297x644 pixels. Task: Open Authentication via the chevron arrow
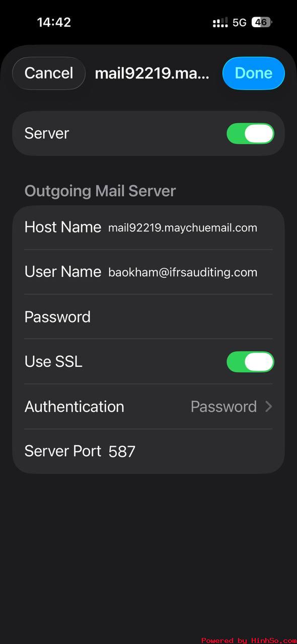(x=268, y=407)
